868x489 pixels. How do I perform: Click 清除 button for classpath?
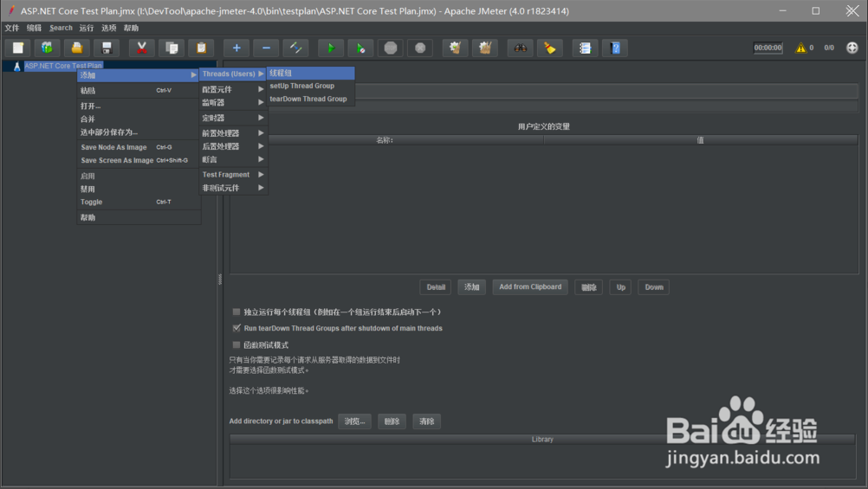(x=427, y=421)
